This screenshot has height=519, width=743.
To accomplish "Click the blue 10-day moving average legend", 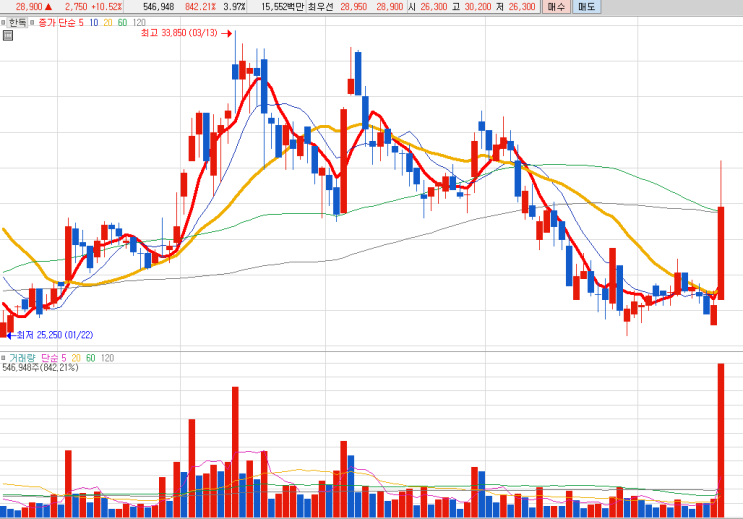I will (x=94, y=22).
